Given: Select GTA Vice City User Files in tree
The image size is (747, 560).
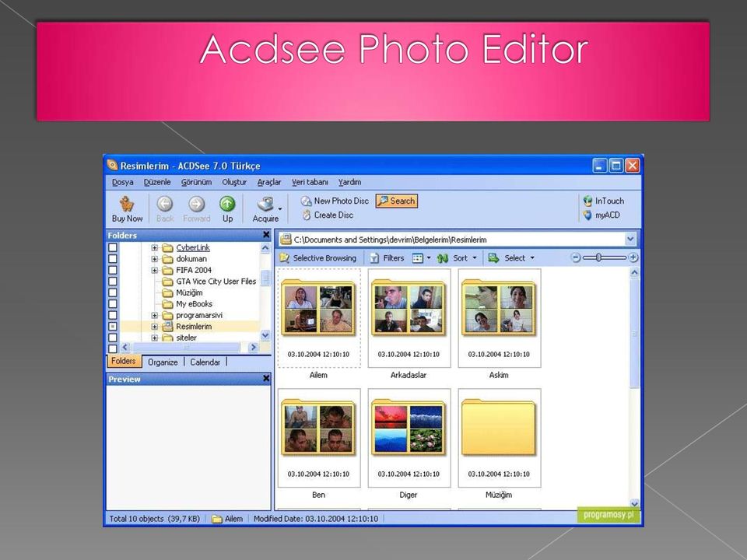Looking at the screenshot, I should (216, 282).
